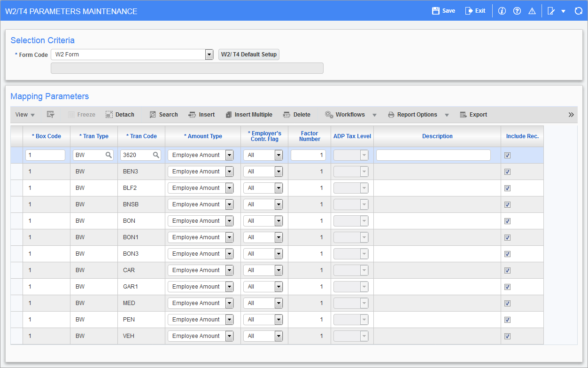Open the Report Options dropdown arrow

click(447, 115)
